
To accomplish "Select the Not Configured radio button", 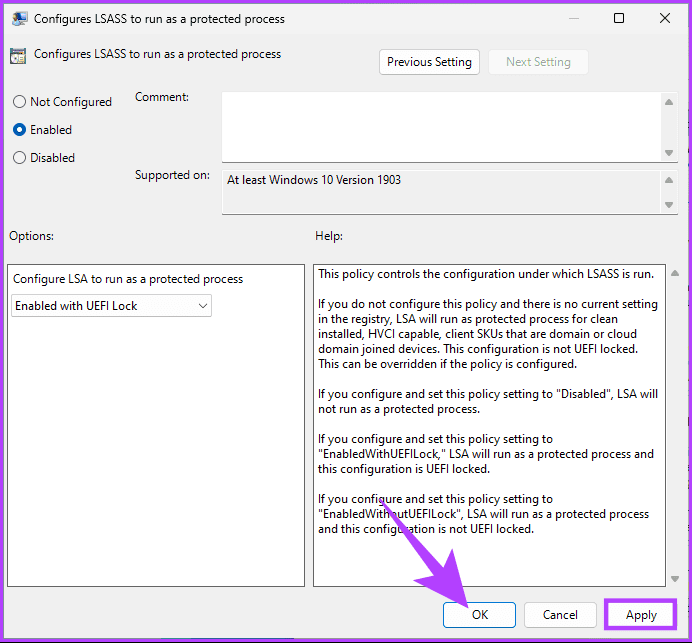I will tap(20, 102).
